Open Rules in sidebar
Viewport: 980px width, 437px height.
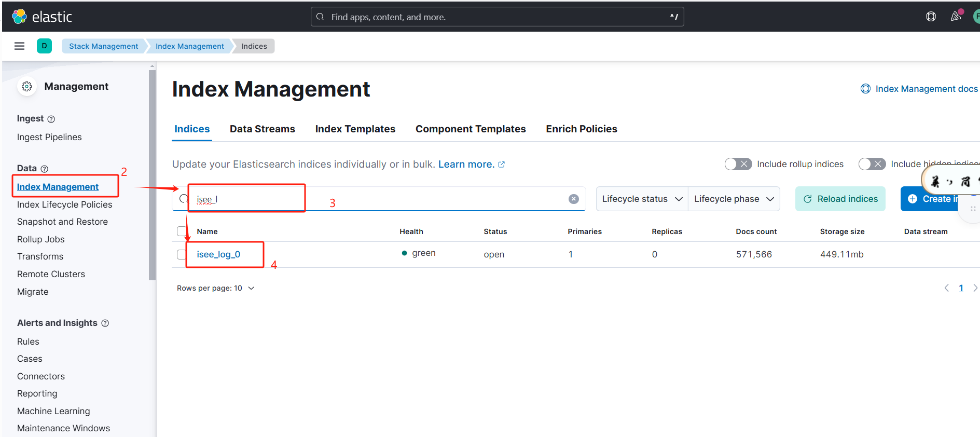pos(28,342)
